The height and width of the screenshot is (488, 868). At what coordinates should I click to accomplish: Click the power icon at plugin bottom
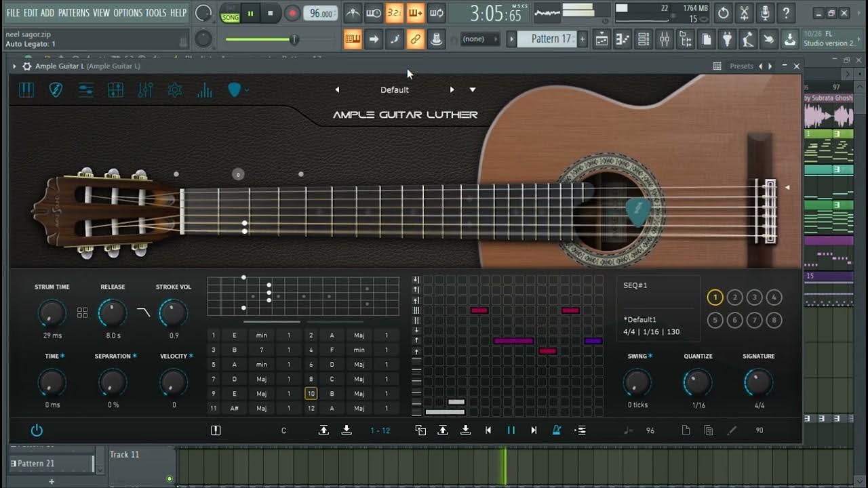pyautogui.click(x=37, y=430)
